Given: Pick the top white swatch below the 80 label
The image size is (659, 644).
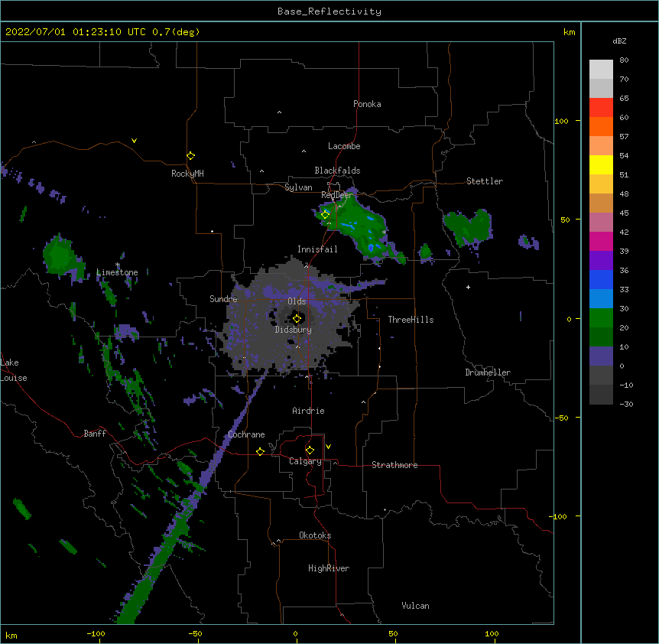Looking at the screenshot, I should tap(601, 70).
